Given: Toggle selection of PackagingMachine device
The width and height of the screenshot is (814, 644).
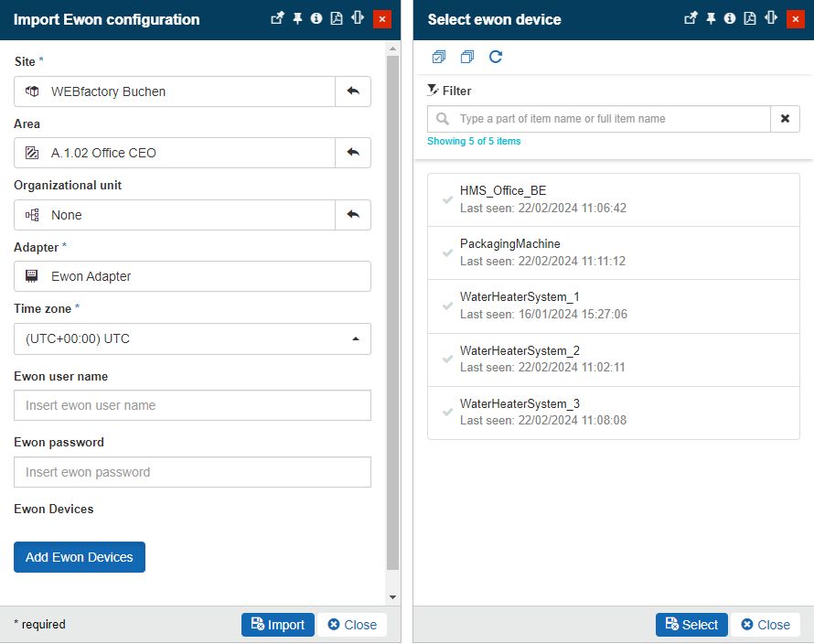Looking at the screenshot, I should pyautogui.click(x=448, y=252).
